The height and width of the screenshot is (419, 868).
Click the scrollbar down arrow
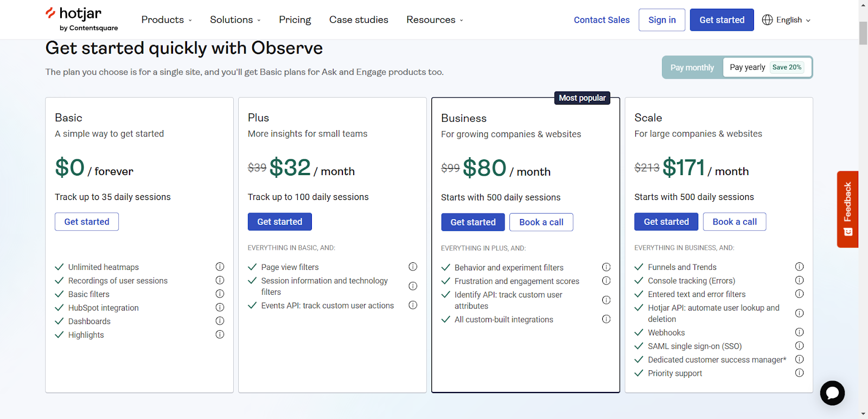(x=863, y=414)
